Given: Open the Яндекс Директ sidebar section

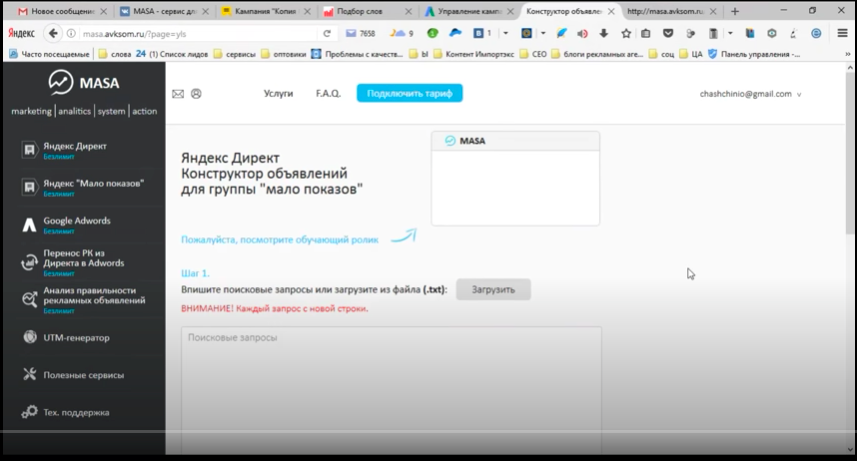Looking at the screenshot, I should pyautogui.click(x=64, y=150).
